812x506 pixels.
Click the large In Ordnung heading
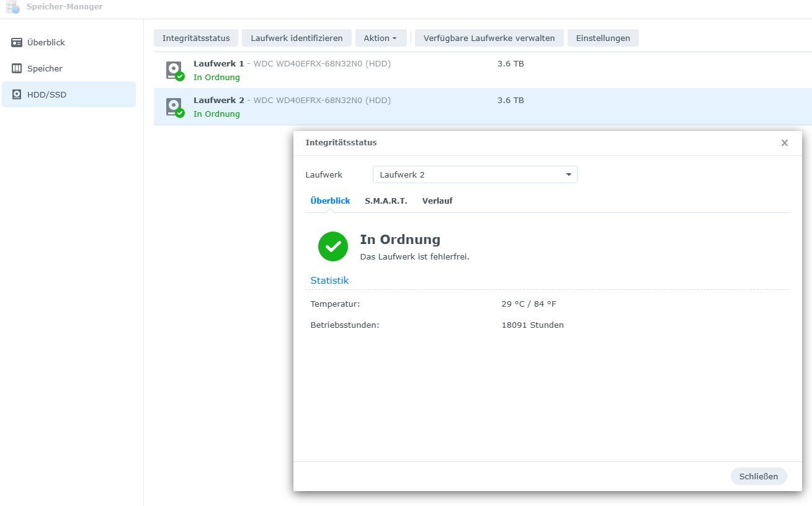[400, 239]
